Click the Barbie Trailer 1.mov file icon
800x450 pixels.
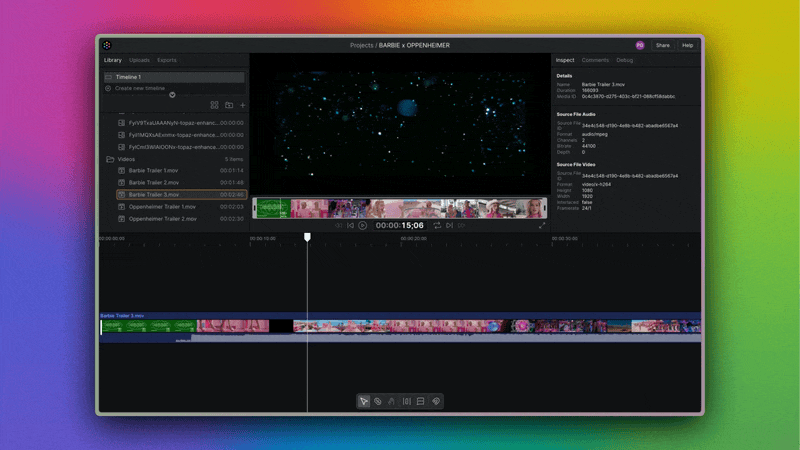coord(121,170)
